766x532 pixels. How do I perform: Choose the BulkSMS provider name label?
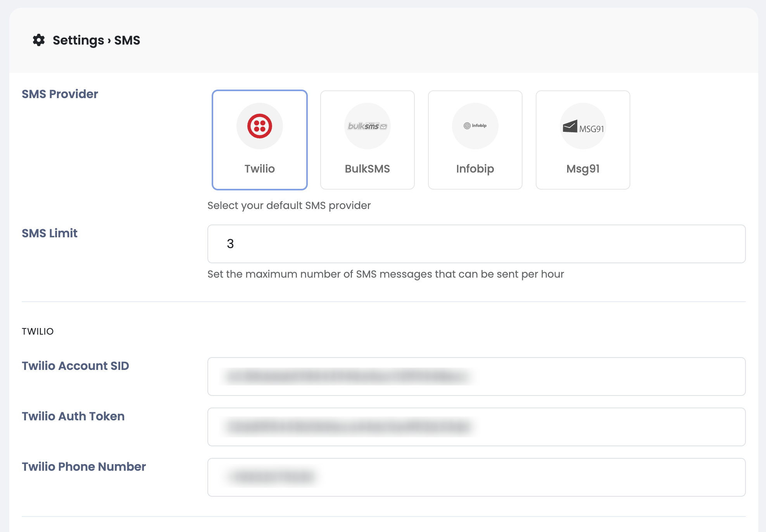tap(367, 169)
